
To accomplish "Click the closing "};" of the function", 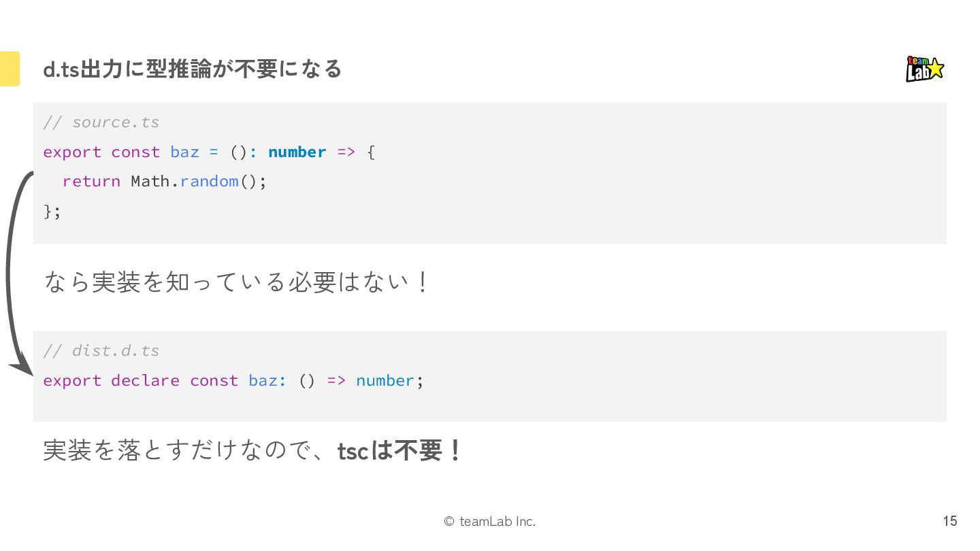I will click(52, 211).
